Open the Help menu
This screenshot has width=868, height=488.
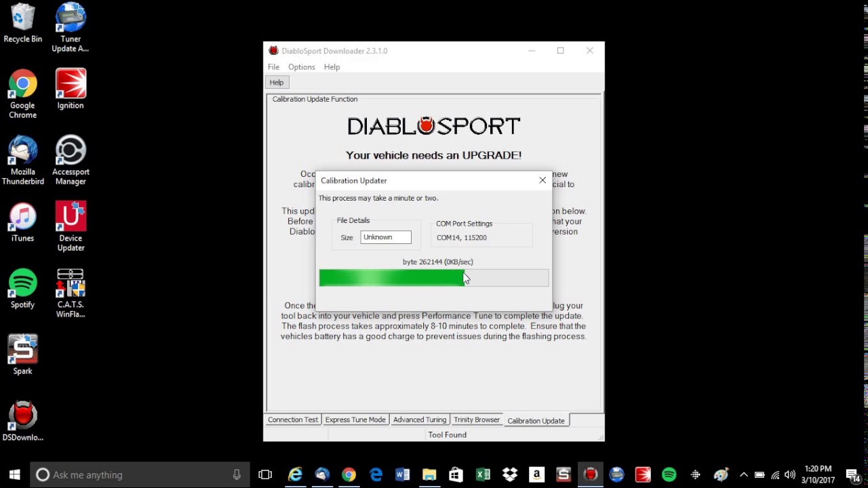point(332,67)
